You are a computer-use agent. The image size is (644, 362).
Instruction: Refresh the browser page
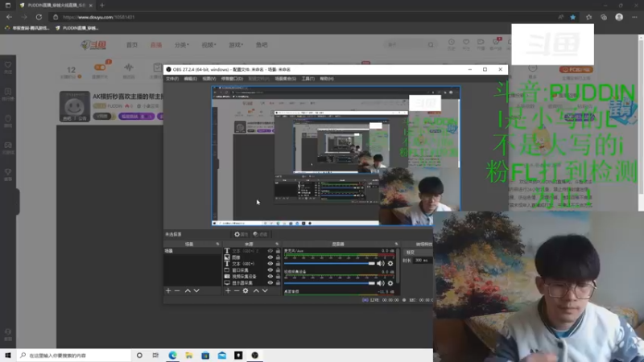(39, 17)
